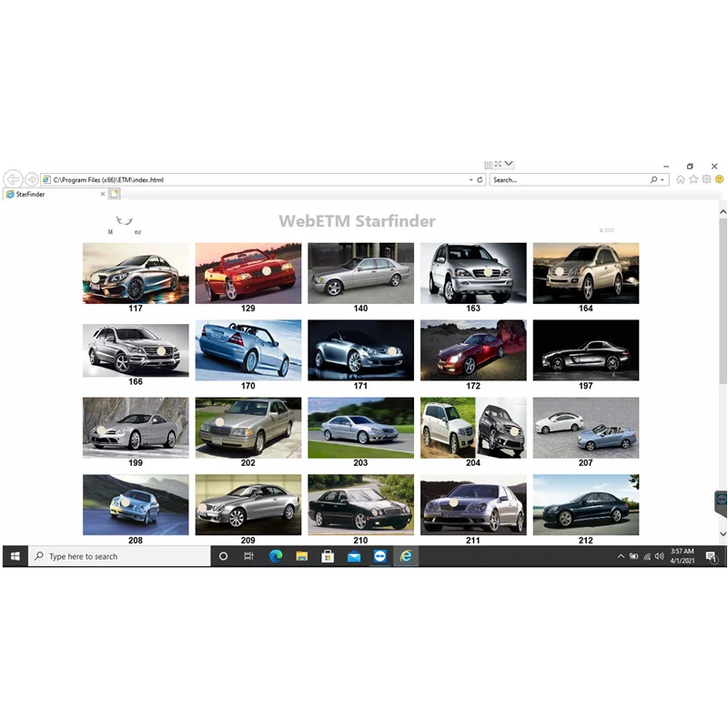Open the address bar history dropdown arrow

point(470,179)
